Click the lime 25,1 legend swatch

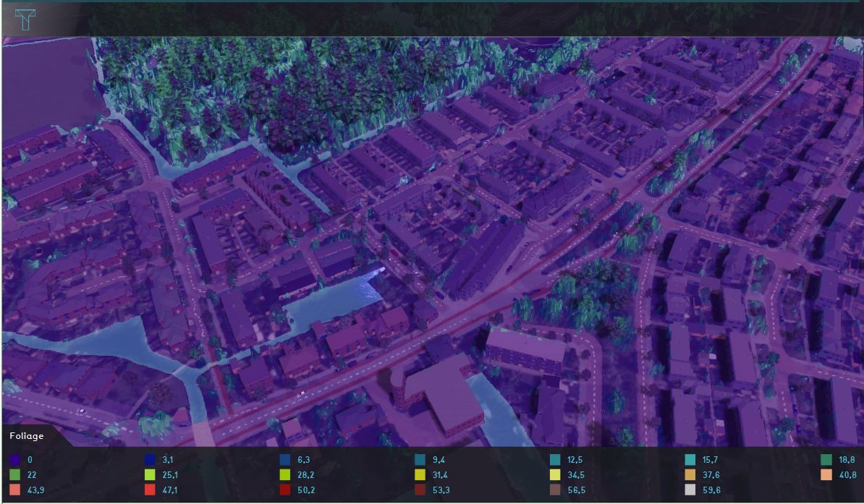(x=150, y=475)
